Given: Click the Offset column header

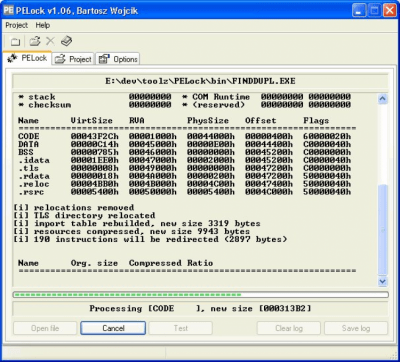Looking at the screenshot, I should 261,120.
